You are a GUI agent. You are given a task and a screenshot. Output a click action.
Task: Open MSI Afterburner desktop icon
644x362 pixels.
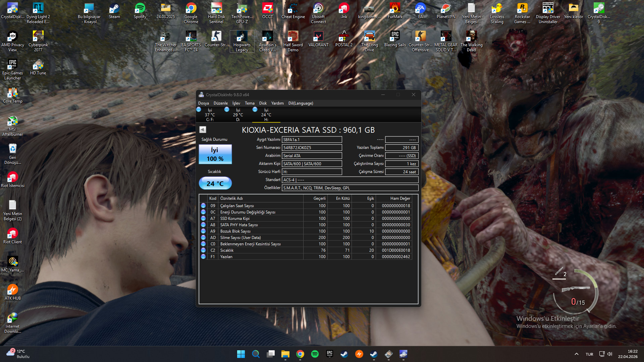[x=12, y=126]
